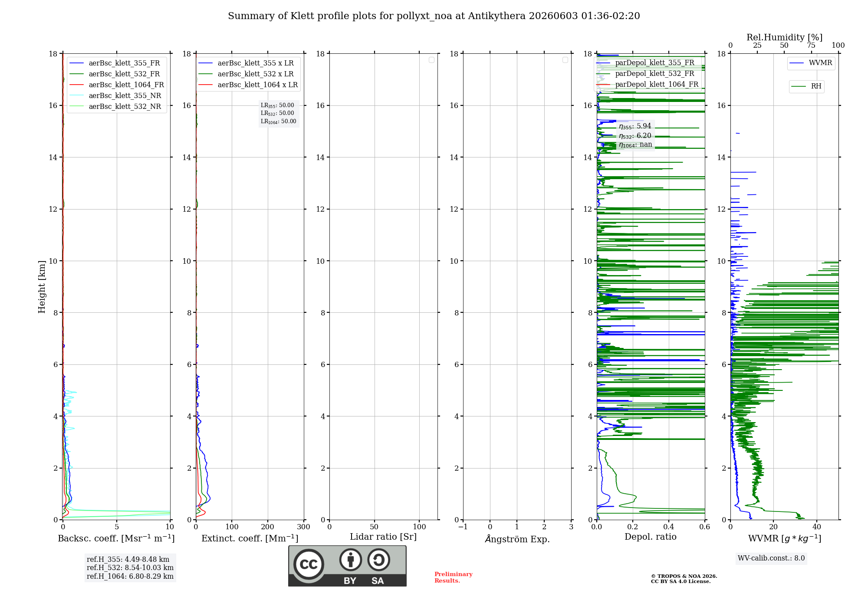
Task: Select aerBsc_klett_1064 x LR legend entry
Action: point(248,85)
